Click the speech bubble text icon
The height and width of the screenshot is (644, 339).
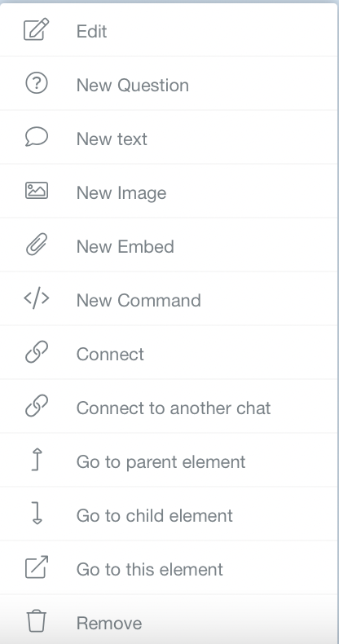[x=37, y=137]
